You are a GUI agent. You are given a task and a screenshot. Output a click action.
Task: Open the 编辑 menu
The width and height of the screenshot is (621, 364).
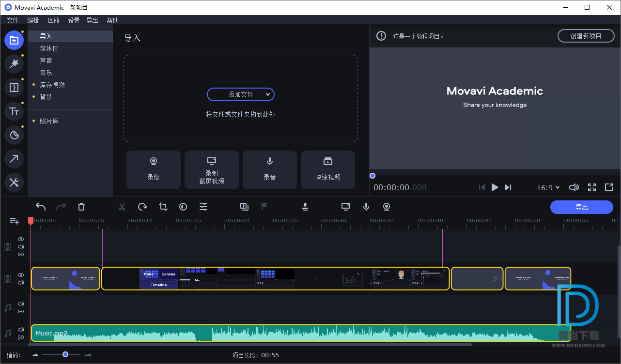pyautogui.click(x=33, y=20)
